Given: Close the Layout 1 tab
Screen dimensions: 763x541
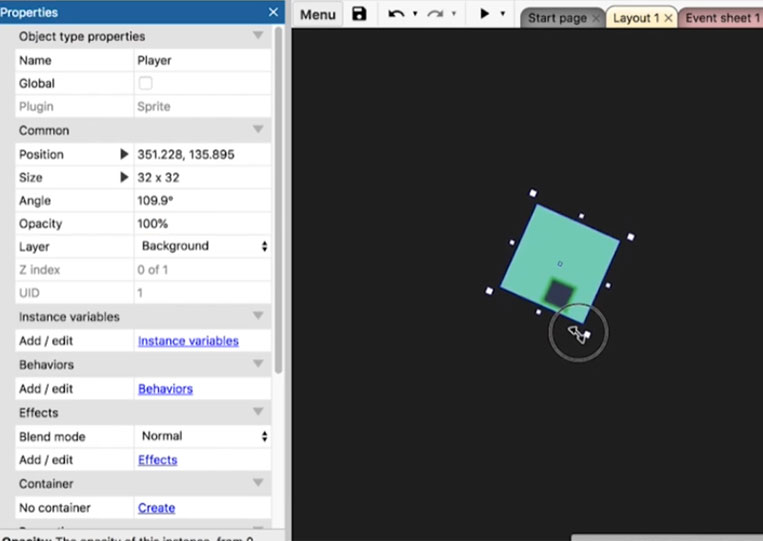Looking at the screenshot, I should 668,18.
